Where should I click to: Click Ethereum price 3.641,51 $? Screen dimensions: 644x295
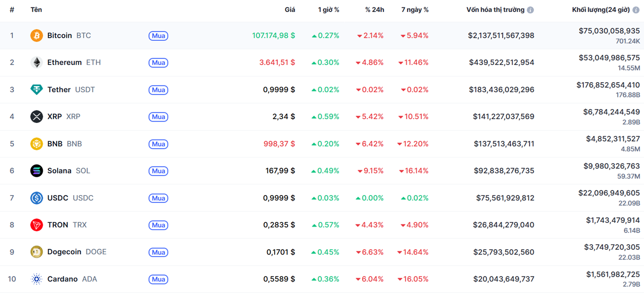point(277,62)
